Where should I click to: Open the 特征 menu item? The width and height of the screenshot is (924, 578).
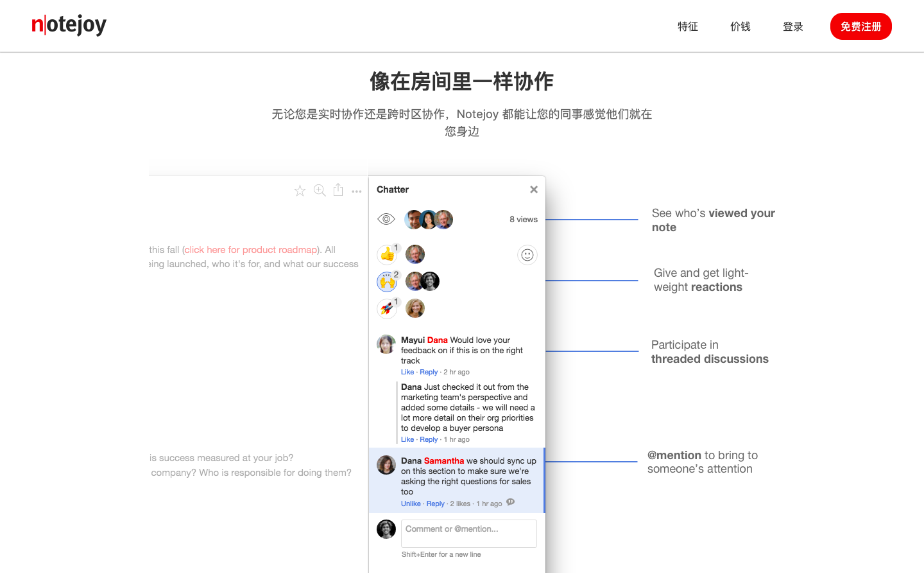point(688,26)
